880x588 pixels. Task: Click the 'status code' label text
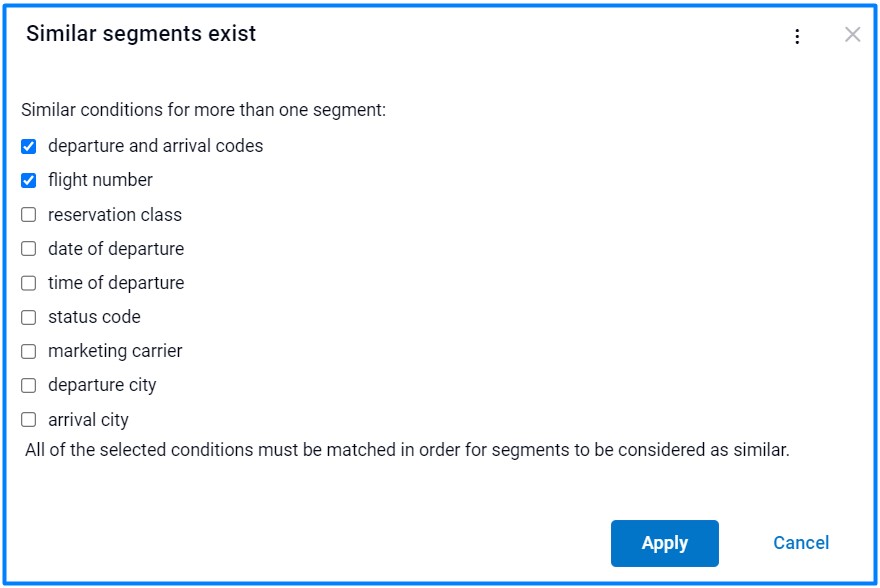94,317
